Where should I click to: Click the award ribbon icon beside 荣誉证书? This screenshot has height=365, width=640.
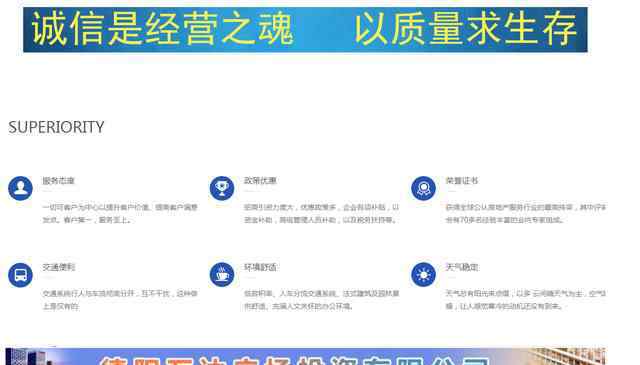(424, 188)
